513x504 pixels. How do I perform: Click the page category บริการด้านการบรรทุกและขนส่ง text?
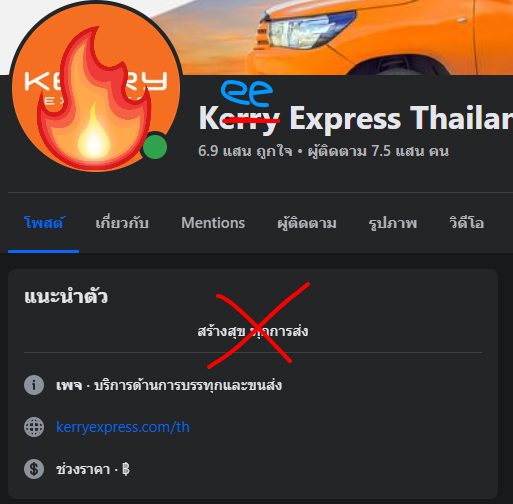[x=188, y=385]
